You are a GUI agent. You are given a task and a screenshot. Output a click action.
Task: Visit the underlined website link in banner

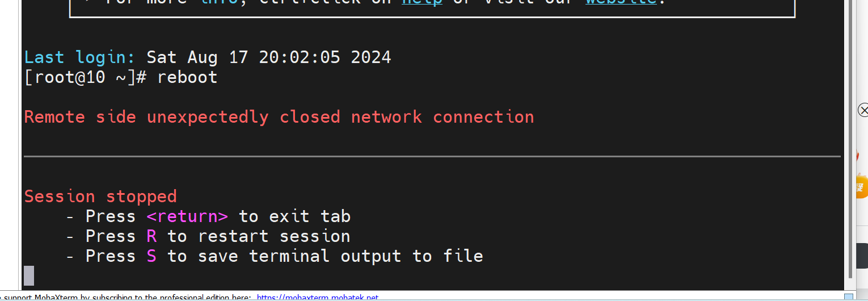pos(621,2)
